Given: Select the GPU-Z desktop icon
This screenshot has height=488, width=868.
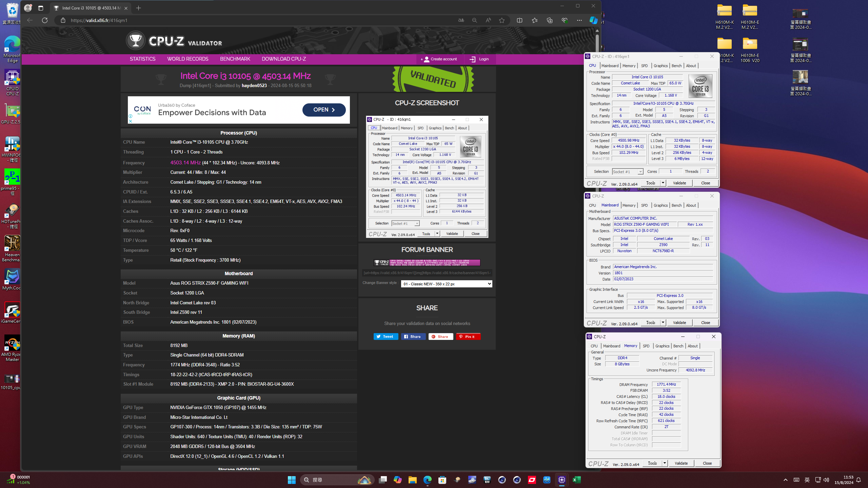Looking at the screenshot, I should pyautogui.click(x=13, y=114).
